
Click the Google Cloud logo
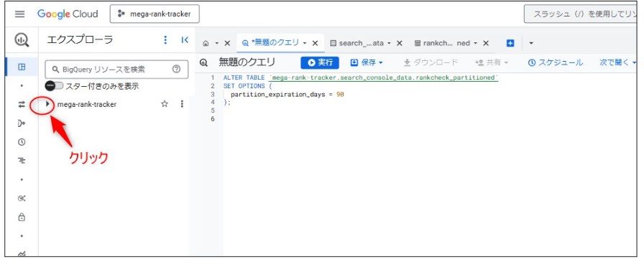click(x=68, y=14)
